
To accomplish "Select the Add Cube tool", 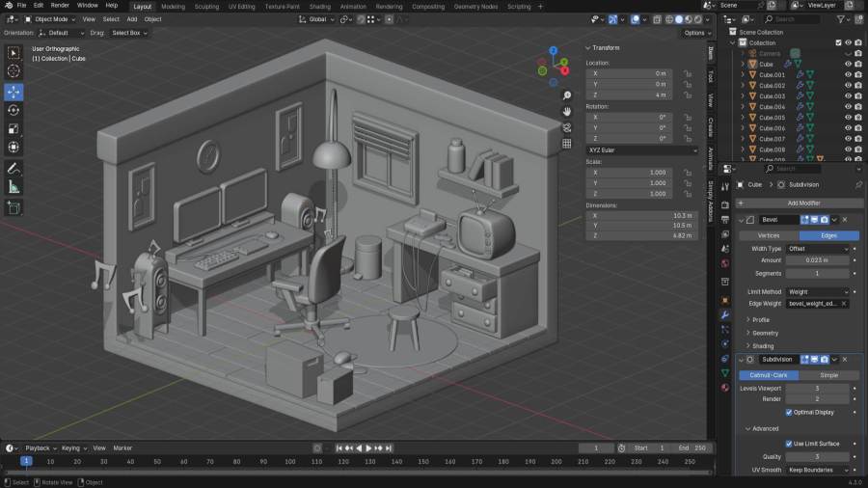I will pos(14,207).
